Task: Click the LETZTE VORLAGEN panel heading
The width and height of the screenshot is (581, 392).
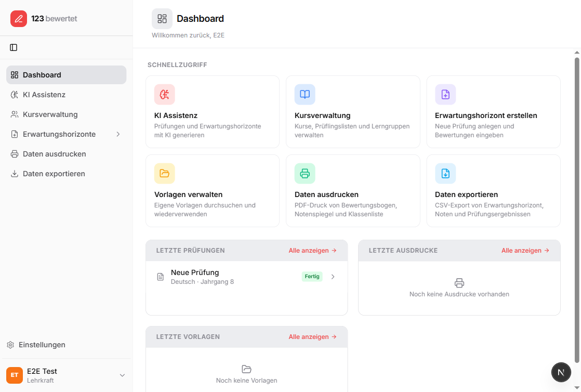Action: pos(188,337)
